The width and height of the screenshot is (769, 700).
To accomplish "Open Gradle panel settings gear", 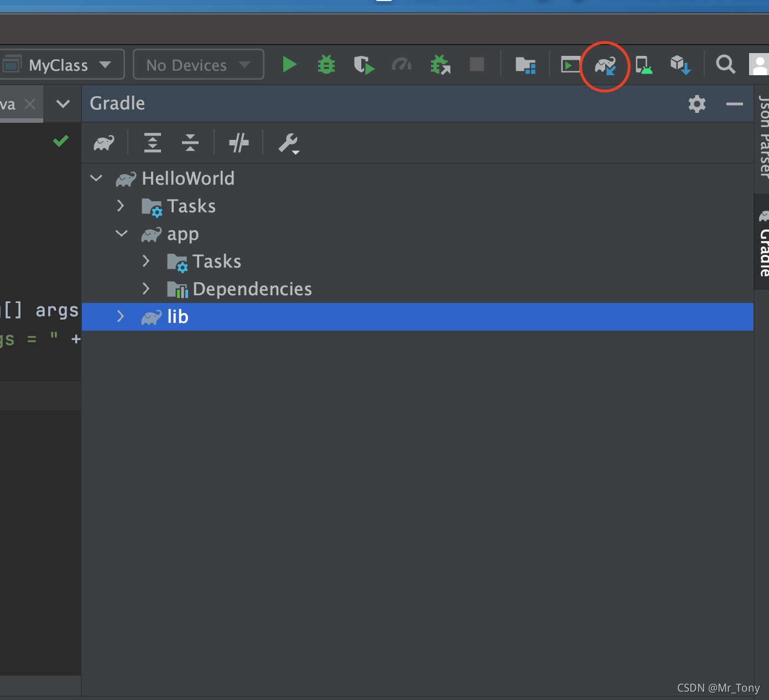I will [x=697, y=103].
